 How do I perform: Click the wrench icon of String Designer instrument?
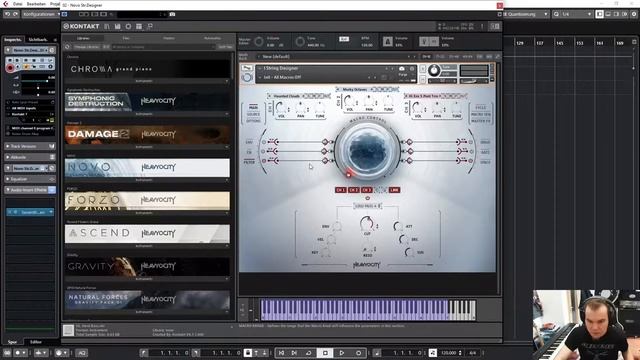[x=247, y=68]
